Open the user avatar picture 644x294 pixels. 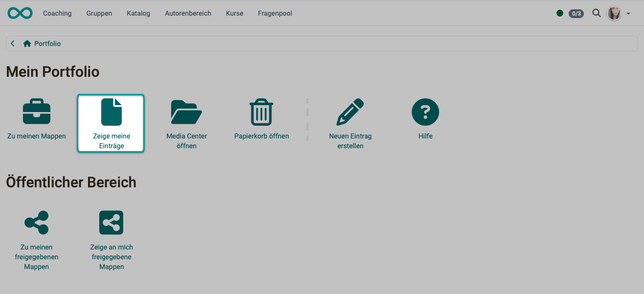[x=614, y=13]
